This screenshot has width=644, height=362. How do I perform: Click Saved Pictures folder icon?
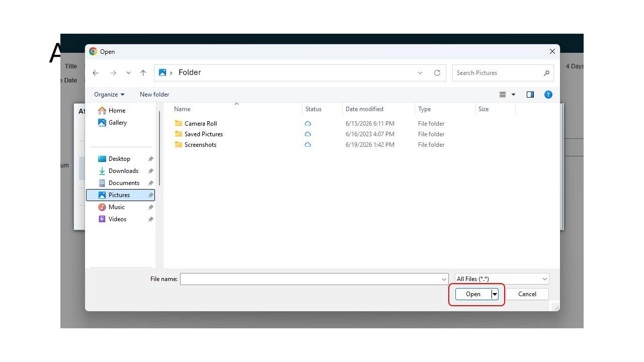point(178,134)
